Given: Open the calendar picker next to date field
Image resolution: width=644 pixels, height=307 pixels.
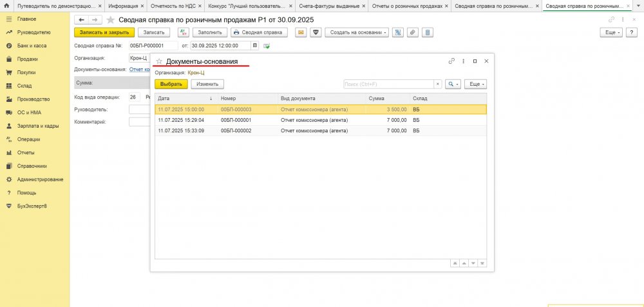Looking at the screenshot, I should 255,46.
